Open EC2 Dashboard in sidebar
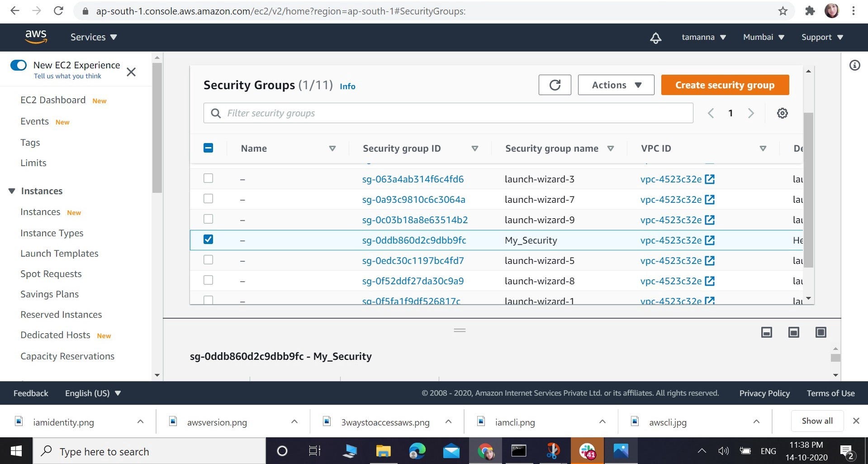The height and width of the screenshot is (464, 868). [x=53, y=100]
